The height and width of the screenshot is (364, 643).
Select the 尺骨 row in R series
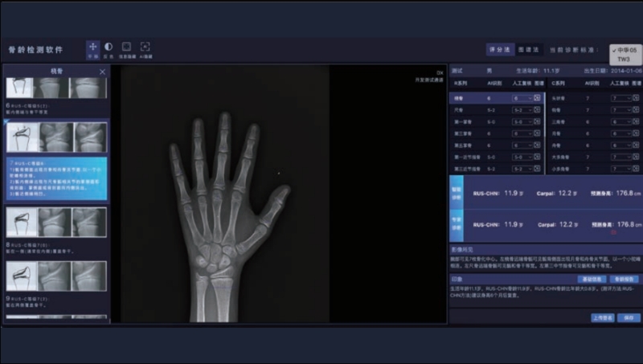pyautogui.click(x=497, y=110)
